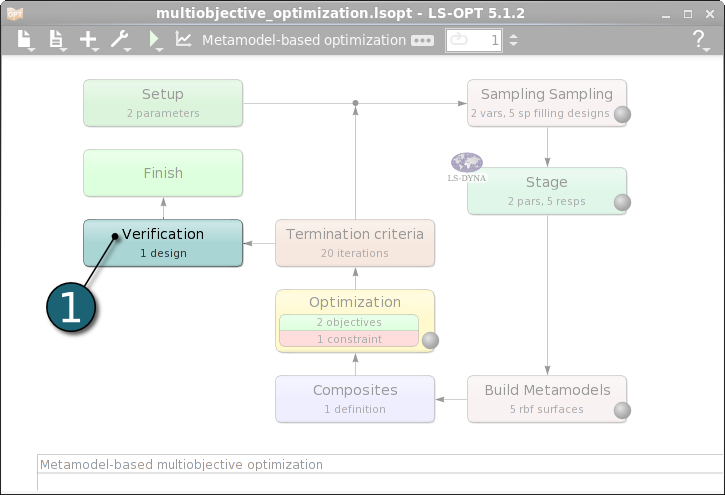The image size is (725, 495).
Task: Open the Build Metamodels box
Action: pos(547,399)
